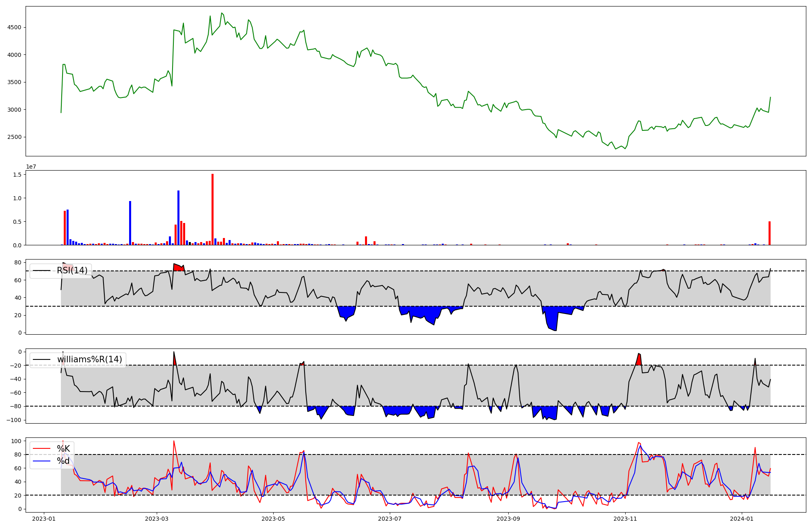Click the %K legend entry

63,449
